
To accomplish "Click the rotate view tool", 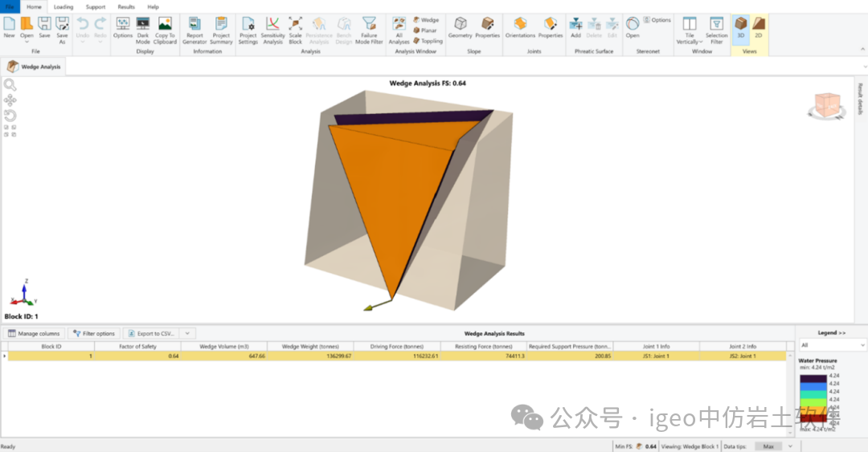I will pyautogui.click(x=10, y=116).
